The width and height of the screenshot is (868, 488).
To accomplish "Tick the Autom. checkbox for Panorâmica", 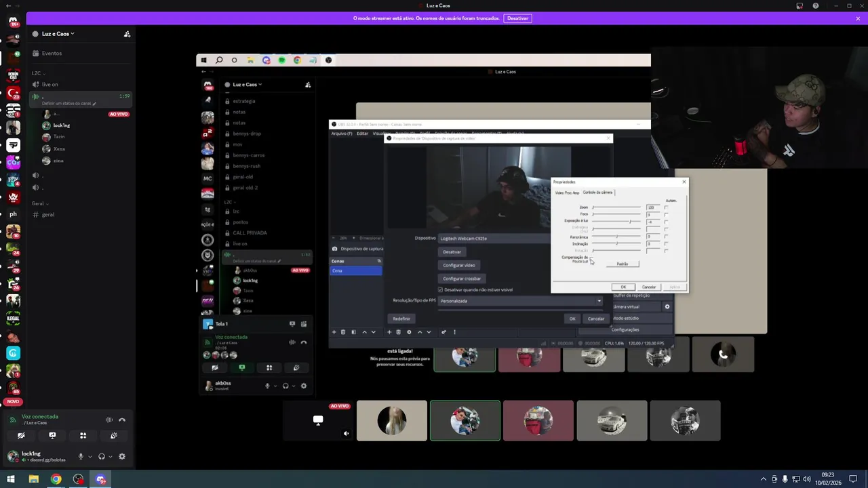I will [666, 237].
